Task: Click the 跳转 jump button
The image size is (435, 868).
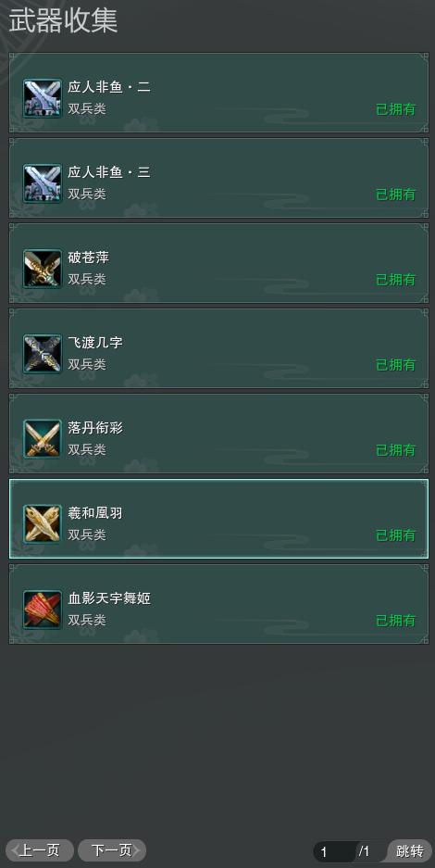Action: point(410,850)
